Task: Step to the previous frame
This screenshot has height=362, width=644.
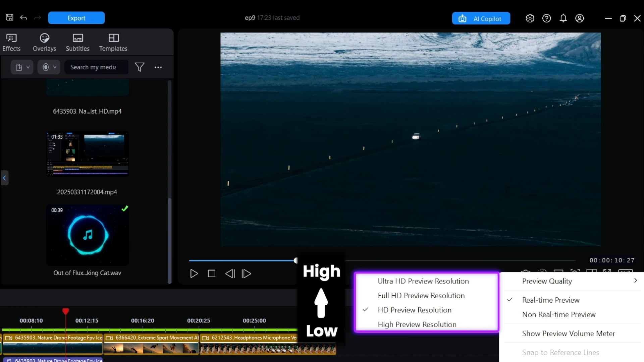Action: pos(230,274)
